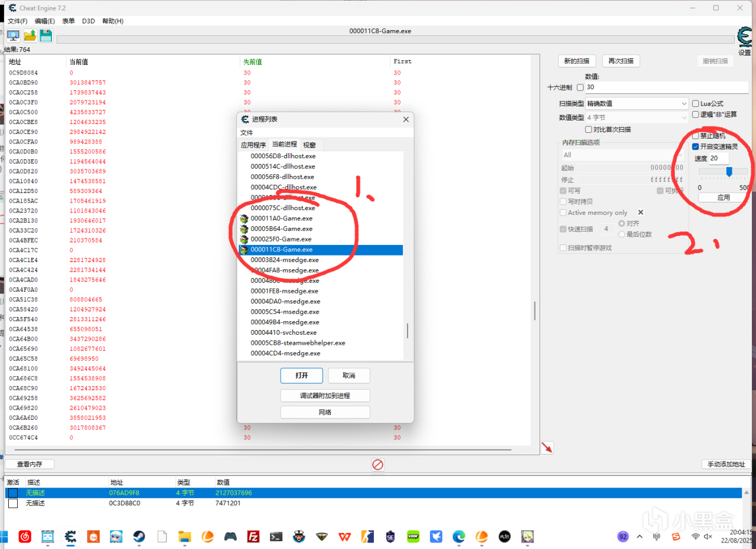Click the 取消 button in the process list

(349, 375)
